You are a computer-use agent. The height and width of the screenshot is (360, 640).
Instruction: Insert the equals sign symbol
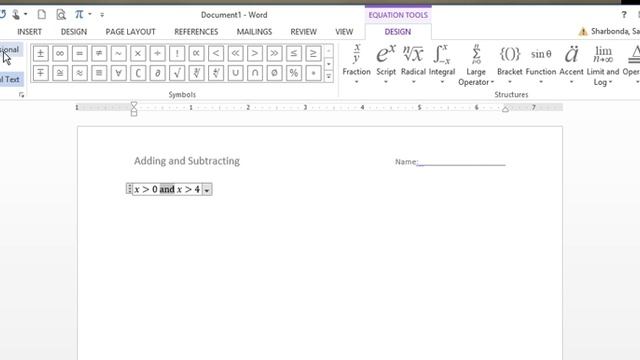tap(80, 53)
